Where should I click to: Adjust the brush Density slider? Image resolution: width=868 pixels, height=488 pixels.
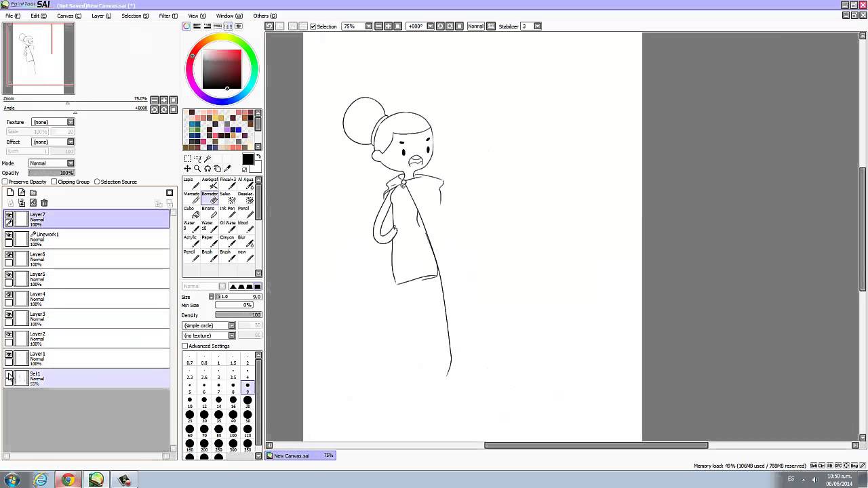click(238, 315)
